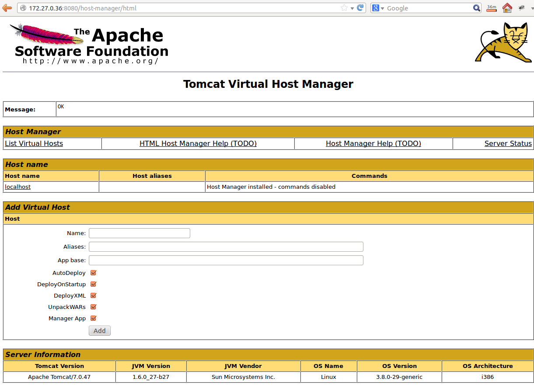
Task: Click the '3.8.0-29-generic' OS version cell
Action: coord(399,377)
